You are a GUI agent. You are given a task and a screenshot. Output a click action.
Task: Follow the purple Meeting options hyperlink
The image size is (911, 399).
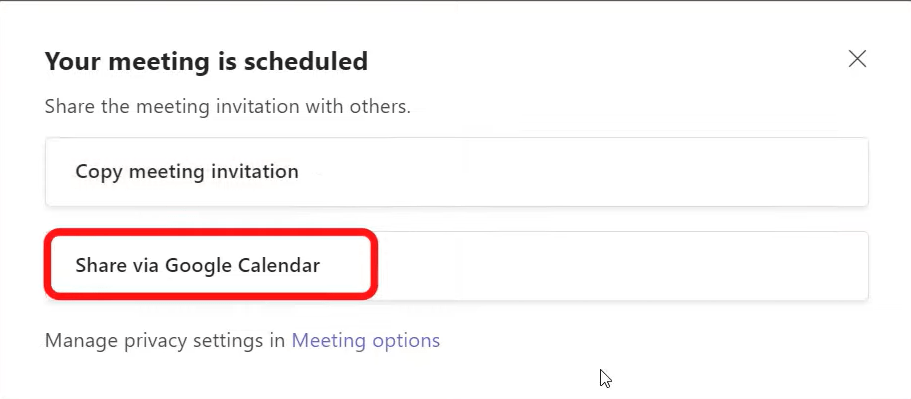[365, 340]
